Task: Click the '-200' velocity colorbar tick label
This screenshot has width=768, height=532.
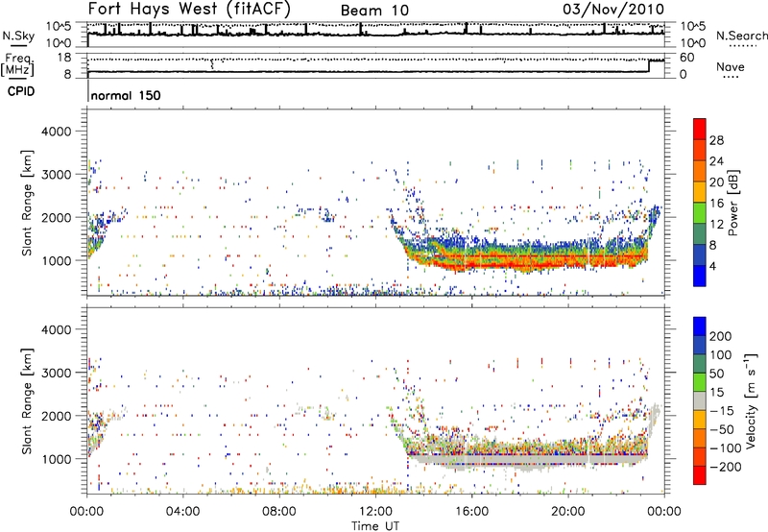Action: 725,467
